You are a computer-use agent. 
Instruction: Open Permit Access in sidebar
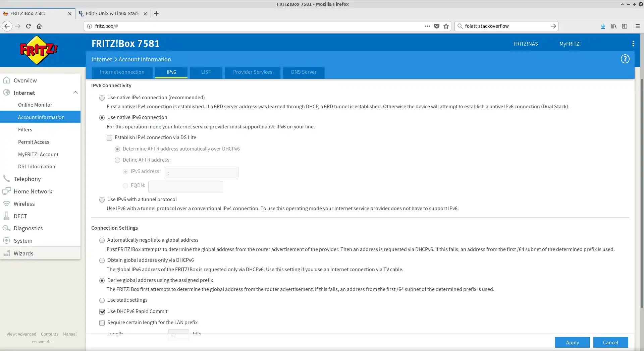click(34, 142)
